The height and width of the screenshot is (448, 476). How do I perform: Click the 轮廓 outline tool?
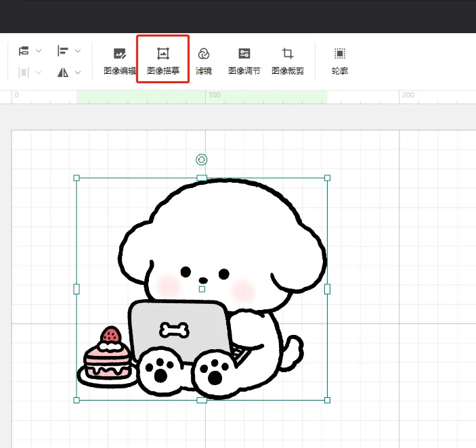(x=339, y=60)
